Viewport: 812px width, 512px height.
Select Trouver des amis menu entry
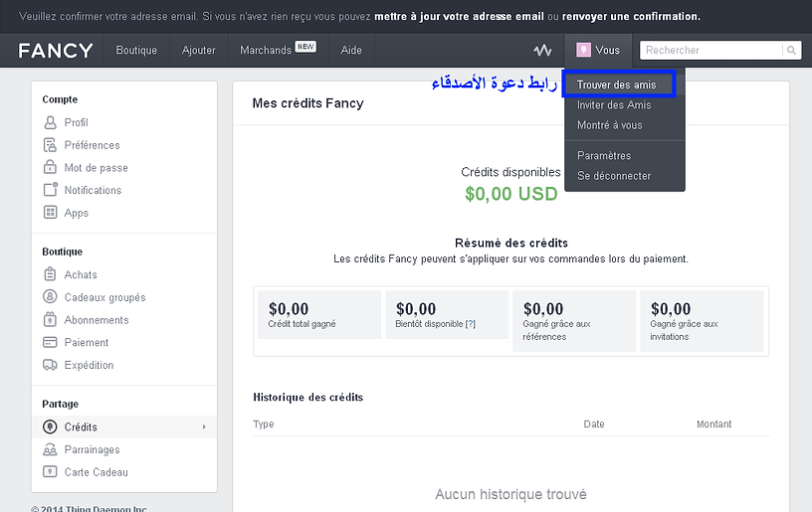(x=616, y=85)
